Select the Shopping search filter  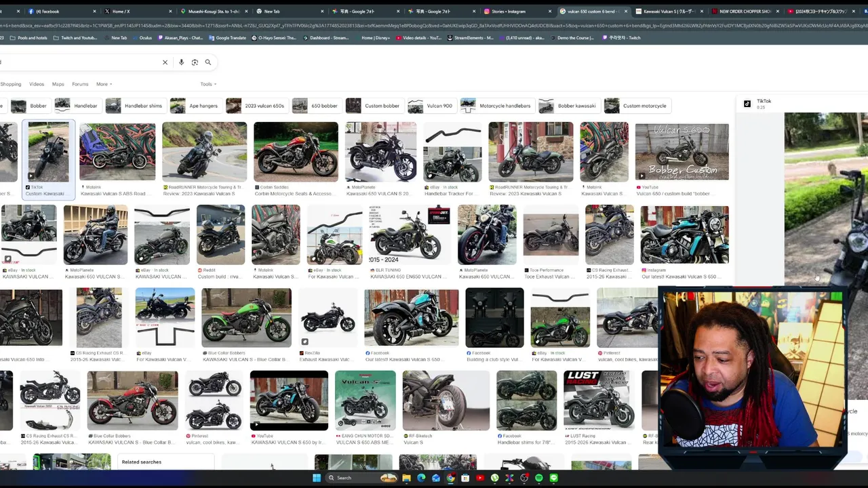click(x=10, y=84)
